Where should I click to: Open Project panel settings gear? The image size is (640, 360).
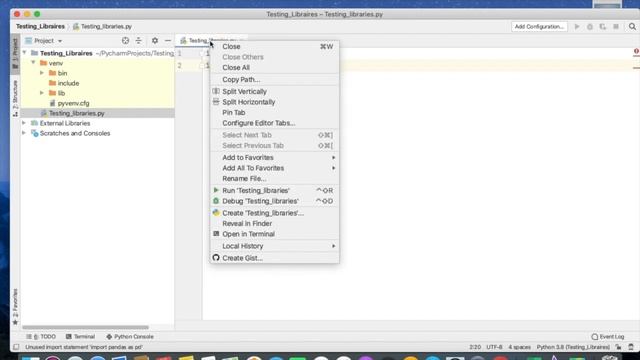(x=155, y=40)
